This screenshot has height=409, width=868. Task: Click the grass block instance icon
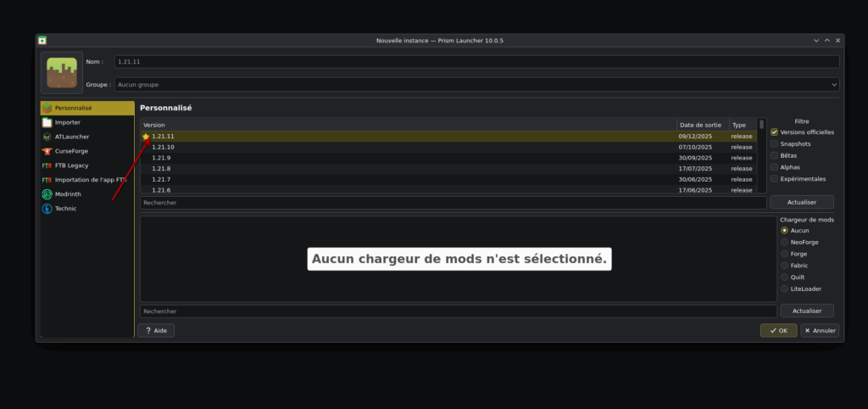tap(62, 72)
